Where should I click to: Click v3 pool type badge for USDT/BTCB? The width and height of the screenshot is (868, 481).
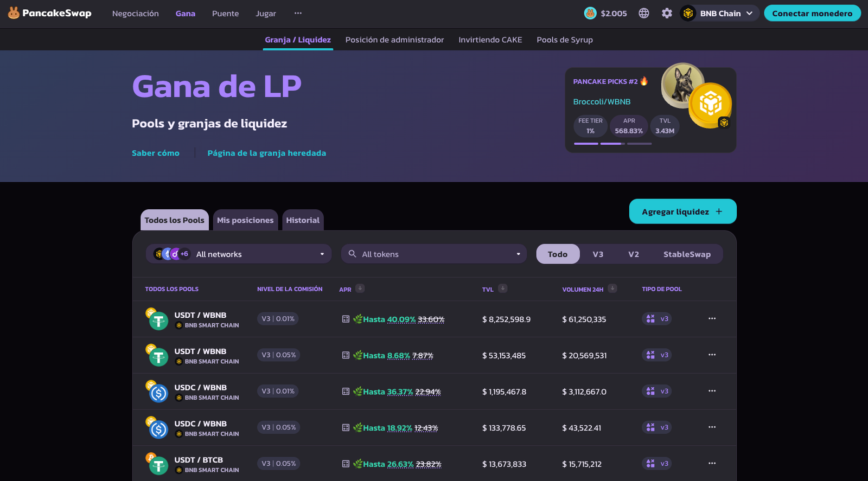click(656, 464)
